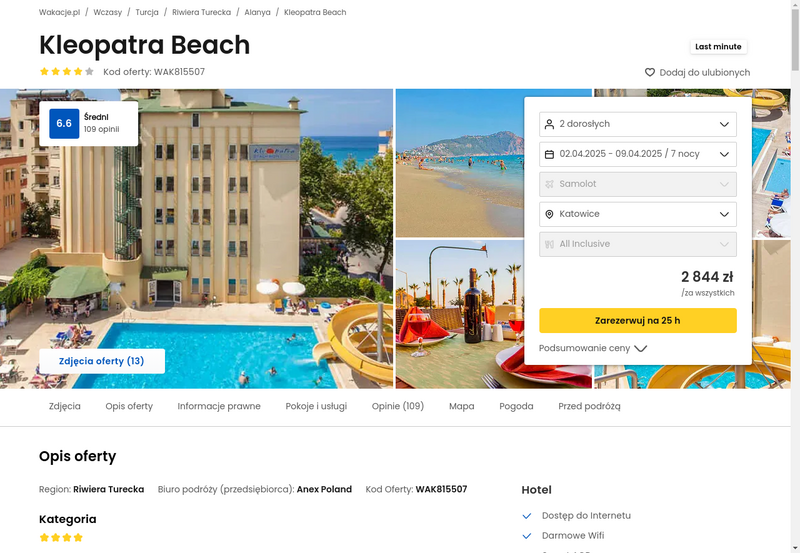
Task: Click the heart icon to add favorite
Action: coord(649,72)
